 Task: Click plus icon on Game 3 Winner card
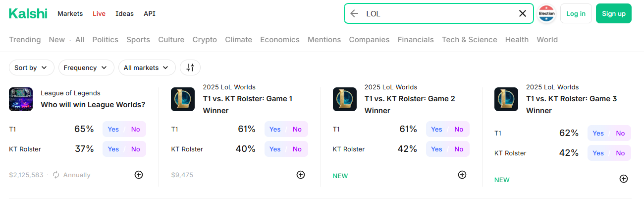(624, 179)
